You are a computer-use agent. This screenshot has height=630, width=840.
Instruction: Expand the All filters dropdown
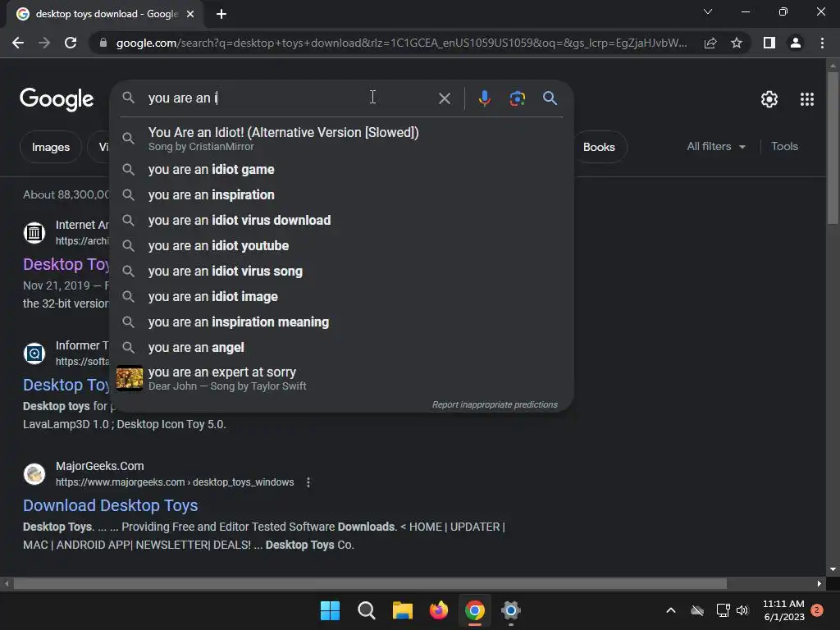click(715, 146)
